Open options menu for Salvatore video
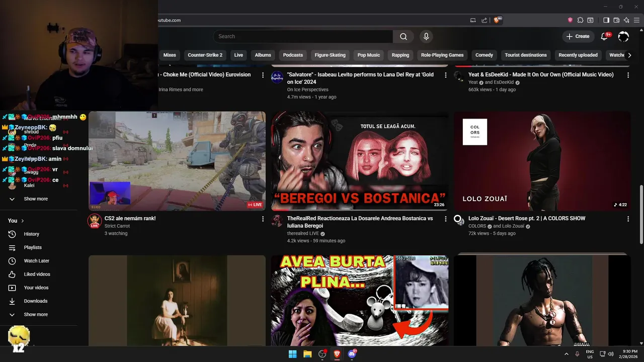644x362 pixels. click(x=445, y=75)
